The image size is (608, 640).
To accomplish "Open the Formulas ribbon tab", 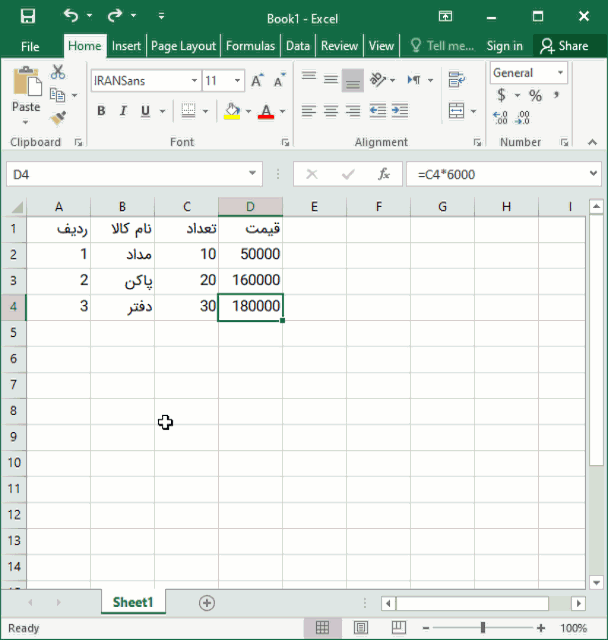I will pos(250,46).
